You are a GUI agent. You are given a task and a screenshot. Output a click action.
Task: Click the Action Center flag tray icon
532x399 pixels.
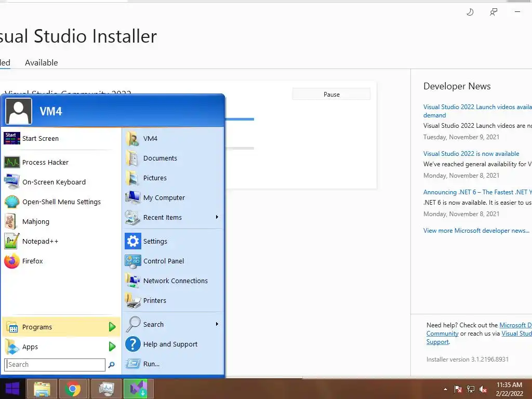coord(458,389)
